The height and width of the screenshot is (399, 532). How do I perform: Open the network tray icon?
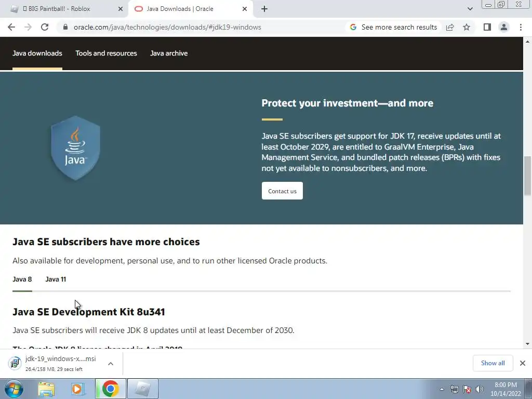pyautogui.click(x=454, y=389)
